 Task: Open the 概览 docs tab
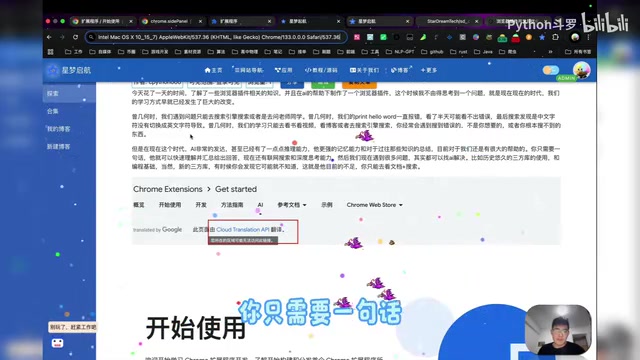pyautogui.click(x=139, y=205)
